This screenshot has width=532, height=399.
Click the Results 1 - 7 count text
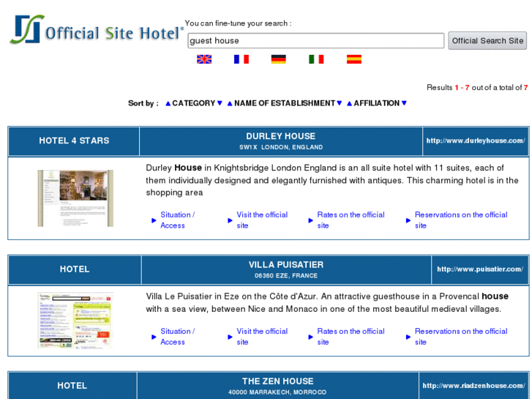(x=477, y=88)
